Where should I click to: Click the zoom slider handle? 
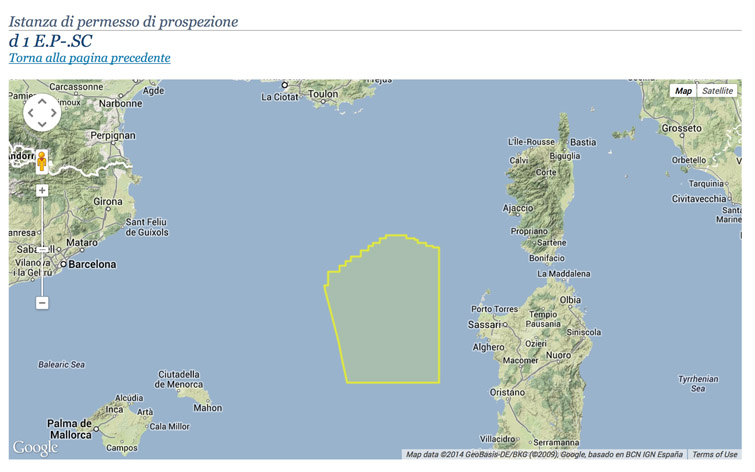click(42, 248)
